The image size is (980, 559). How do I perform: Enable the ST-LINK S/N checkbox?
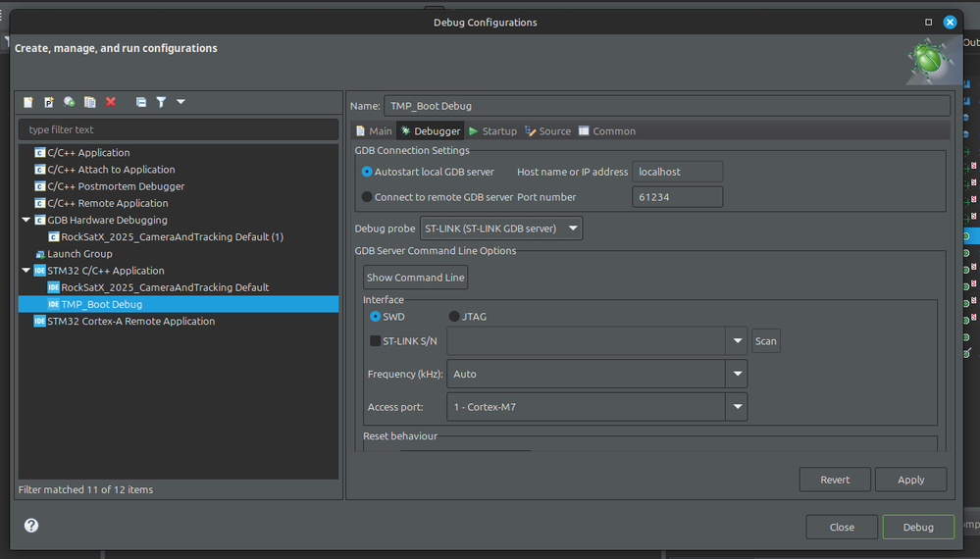(376, 341)
